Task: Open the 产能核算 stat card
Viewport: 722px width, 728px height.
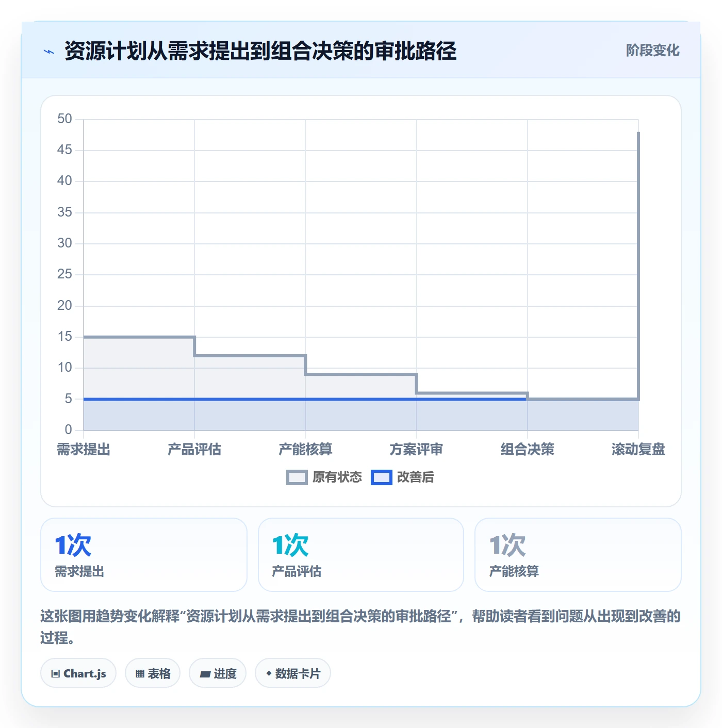Action: point(578,555)
